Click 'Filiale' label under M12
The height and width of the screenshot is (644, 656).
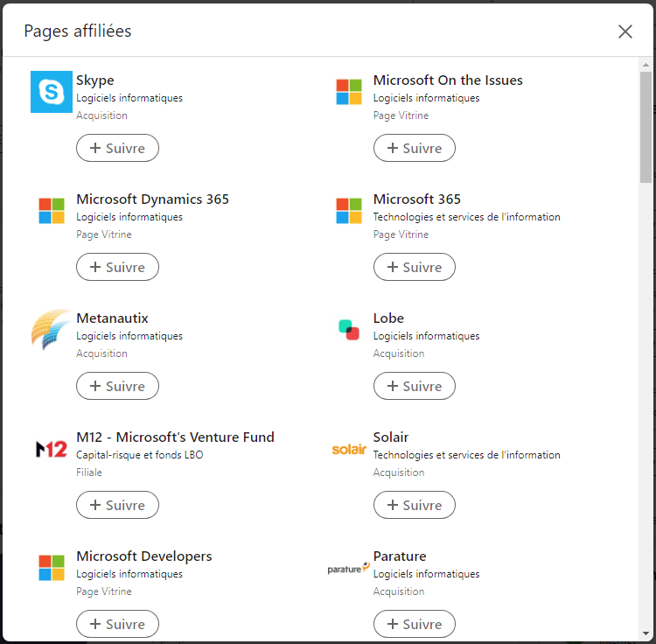click(89, 472)
